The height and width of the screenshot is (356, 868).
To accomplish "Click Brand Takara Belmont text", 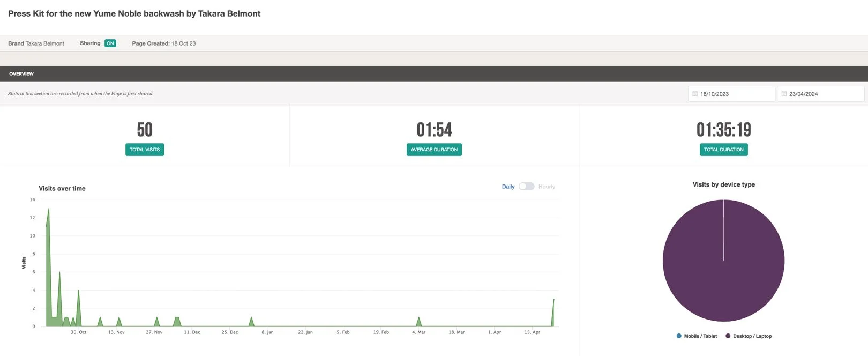I will coord(36,43).
